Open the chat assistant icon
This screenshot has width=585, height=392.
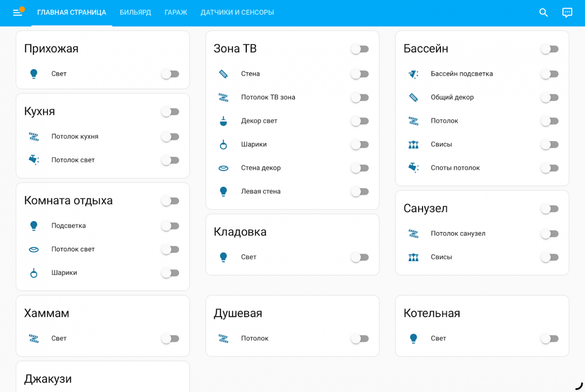[567, 13]
